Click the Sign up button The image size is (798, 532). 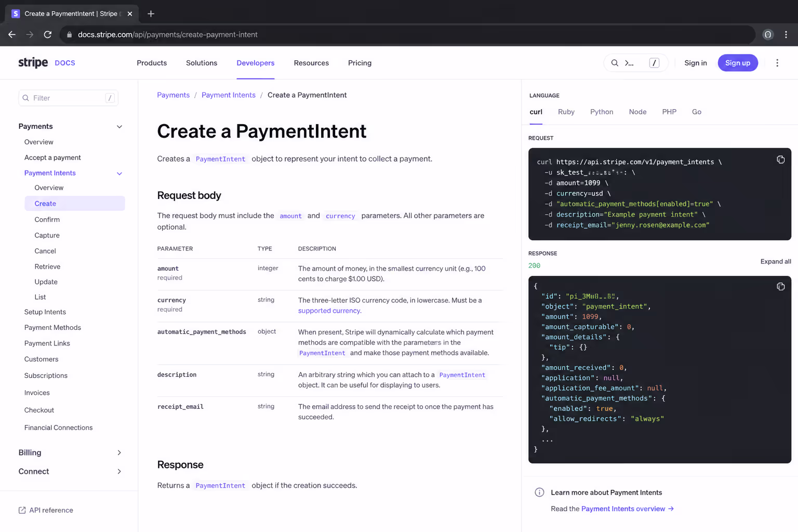point(738,63)
